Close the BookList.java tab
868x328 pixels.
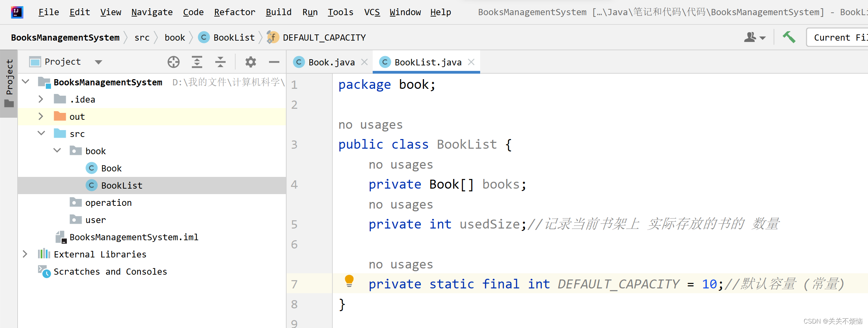point(471,62)
